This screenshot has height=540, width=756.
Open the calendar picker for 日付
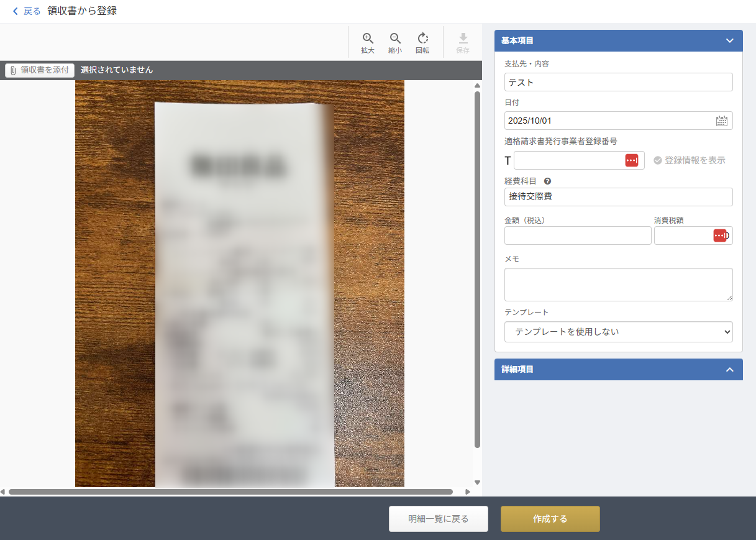click(x=721, y=121)
